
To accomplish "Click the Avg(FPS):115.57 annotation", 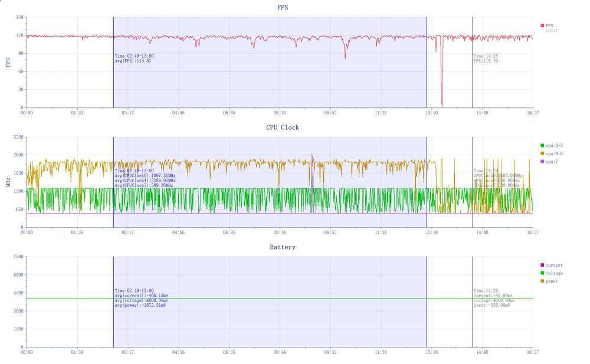I will click(133, 61).
